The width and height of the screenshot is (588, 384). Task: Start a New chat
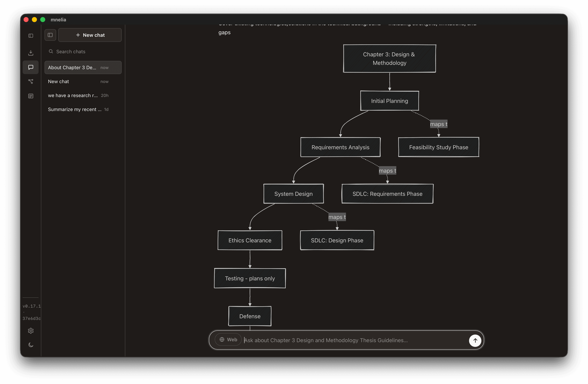[x=90, y=35]
